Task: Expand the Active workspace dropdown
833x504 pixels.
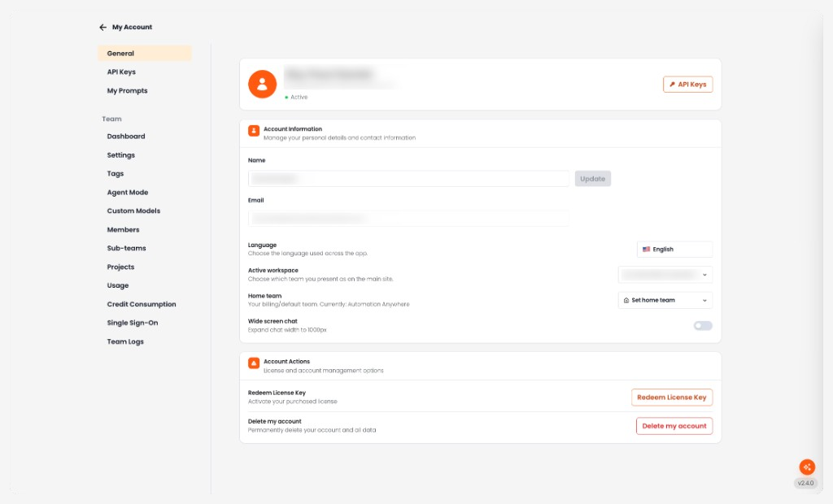Action: pos(665,275)
